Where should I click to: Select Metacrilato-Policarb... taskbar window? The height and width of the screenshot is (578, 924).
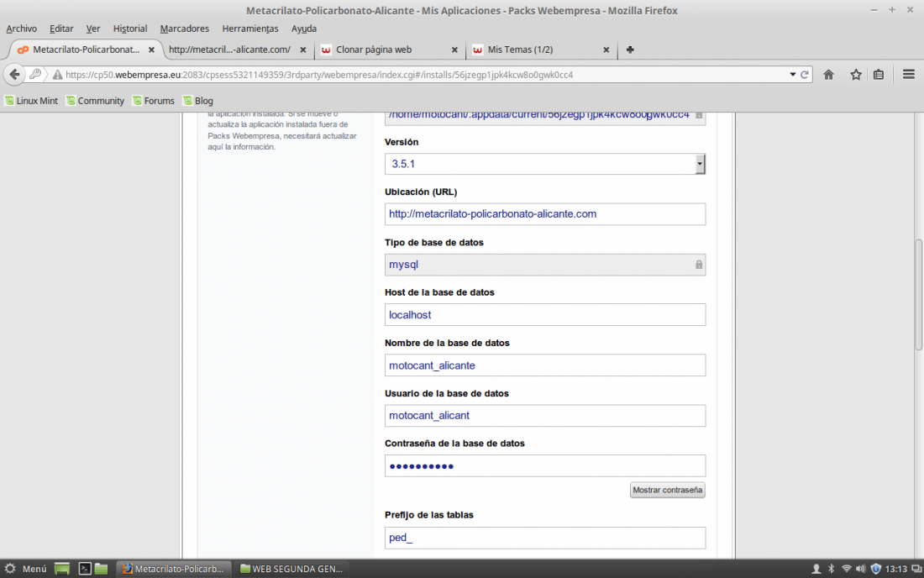(174, 569)
